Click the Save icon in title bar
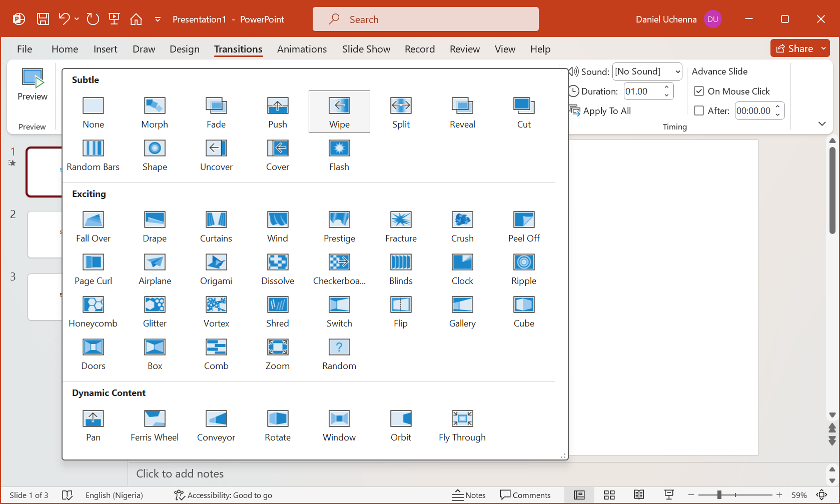The height and width of the screenshot is (504, 840). (43, 19)
